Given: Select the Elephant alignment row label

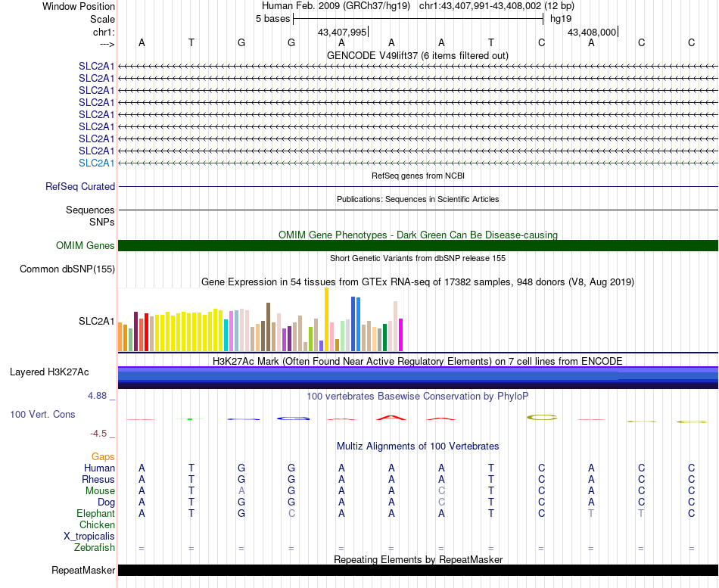Looking at the screenshot, I should (95, 513).
